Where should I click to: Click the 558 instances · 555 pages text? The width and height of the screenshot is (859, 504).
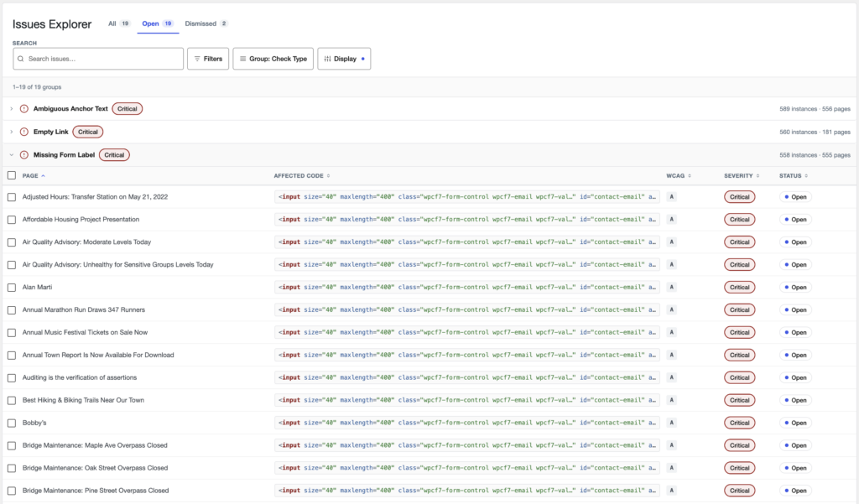coord(815,155)
